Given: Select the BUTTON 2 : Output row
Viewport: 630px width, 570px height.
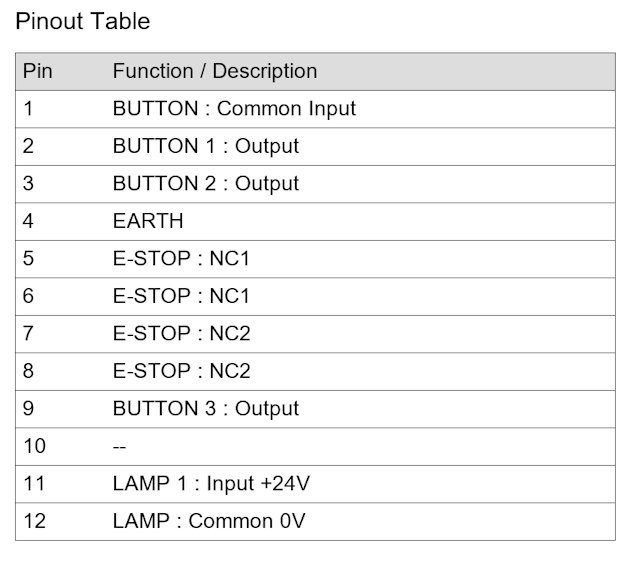Looking at the screenshot, I should pyautogui.click(x=315, y=184).
